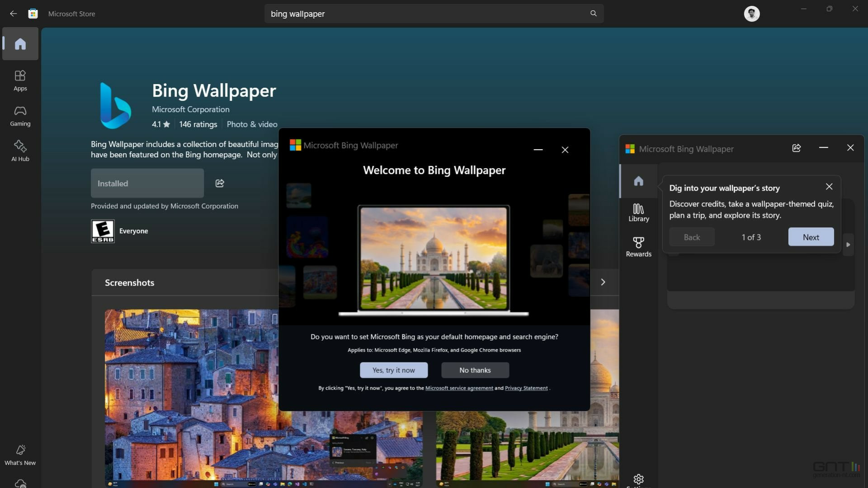
Task: Click the No thanks button
Action: [x=475, y=370]
